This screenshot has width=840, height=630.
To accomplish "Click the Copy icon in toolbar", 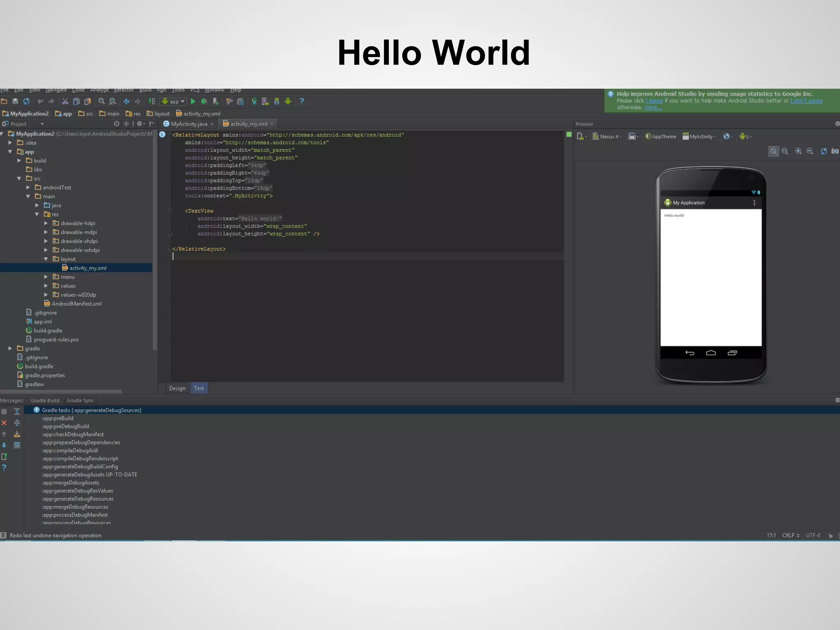I will point(76,101).
